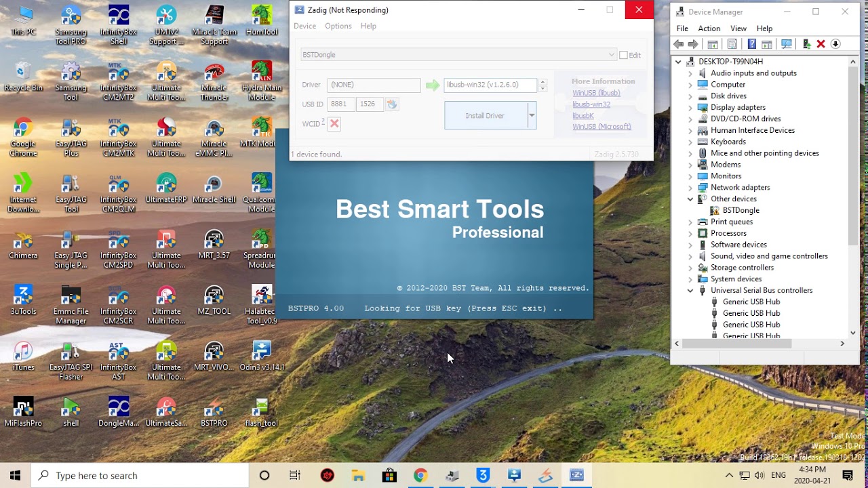Click the Miracle Thunder desktop icon

click(214, 81)
